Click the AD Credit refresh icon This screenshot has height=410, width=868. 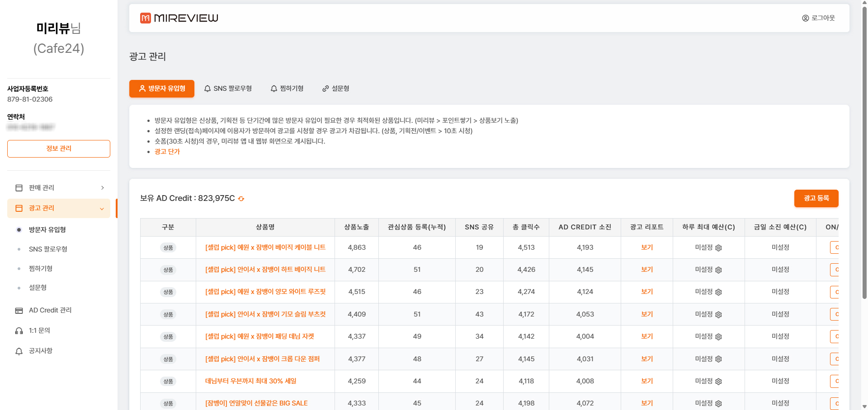click(x=241, y=199)
